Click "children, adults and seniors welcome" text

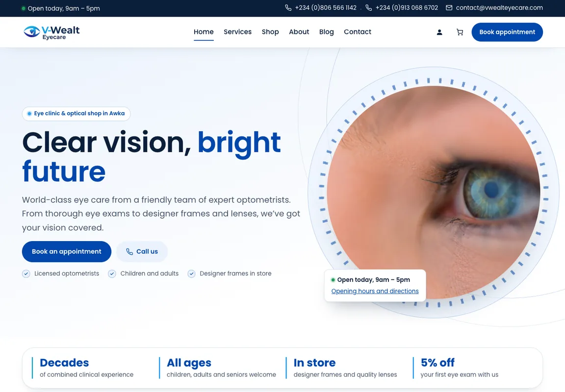point(221,374)
